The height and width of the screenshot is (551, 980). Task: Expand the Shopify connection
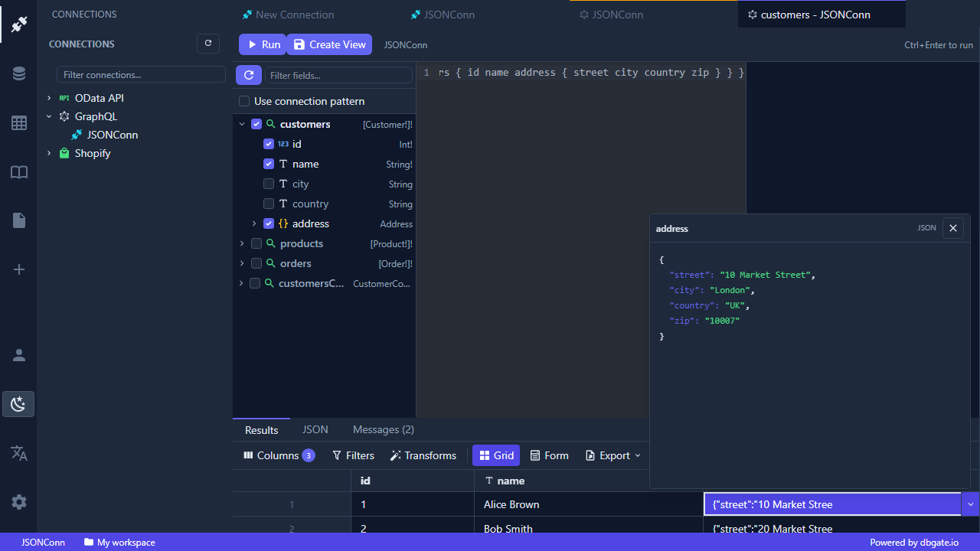[x=49, y=153]
